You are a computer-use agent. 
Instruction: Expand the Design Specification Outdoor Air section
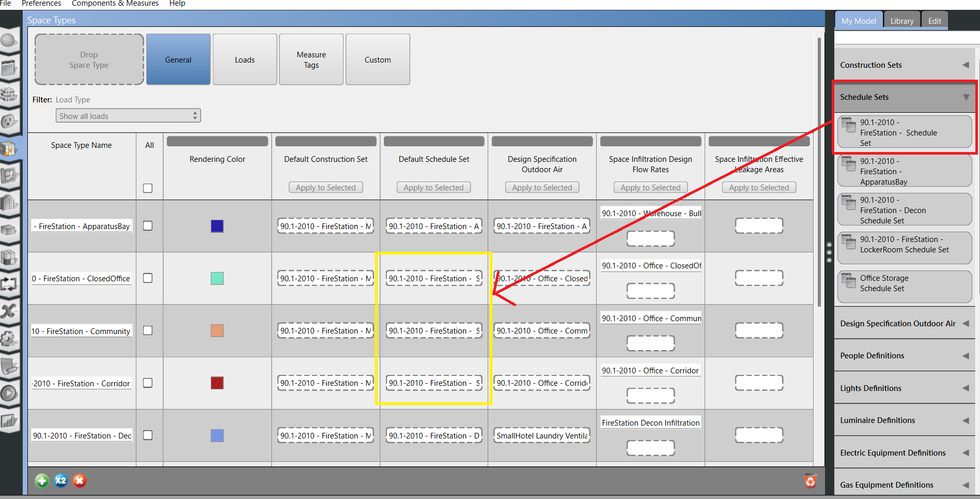pos(904,324)
